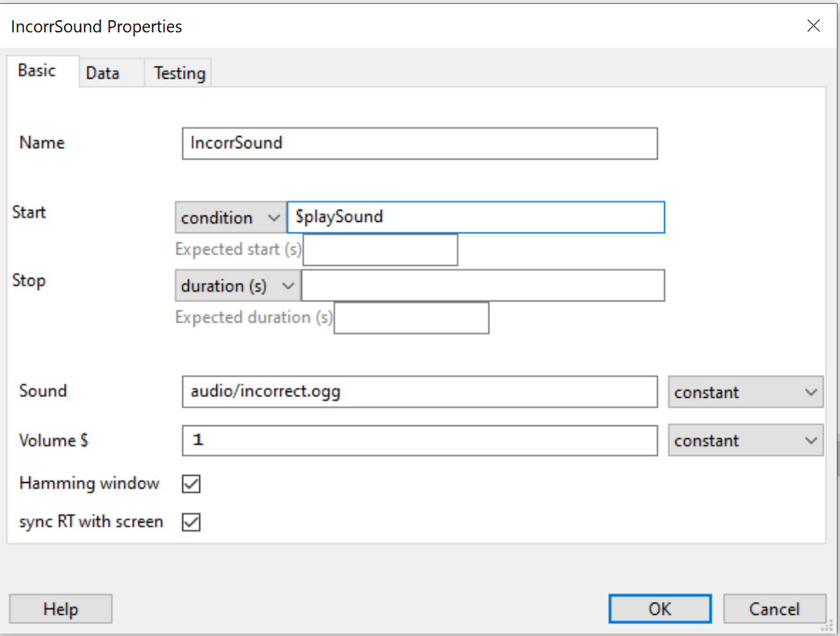Uncheck the Hamming window checkbox
The height and width of the screenshot is (636, 840).
coord(191,484)
